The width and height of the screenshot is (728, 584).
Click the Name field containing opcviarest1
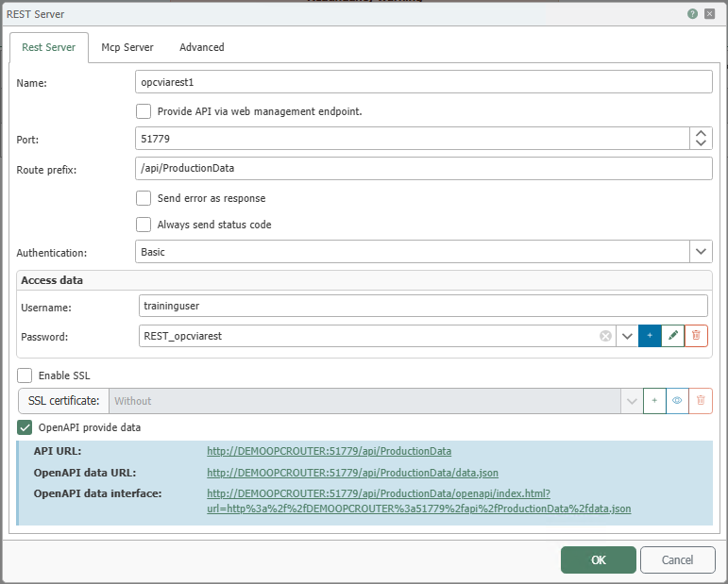coord(424,82)
